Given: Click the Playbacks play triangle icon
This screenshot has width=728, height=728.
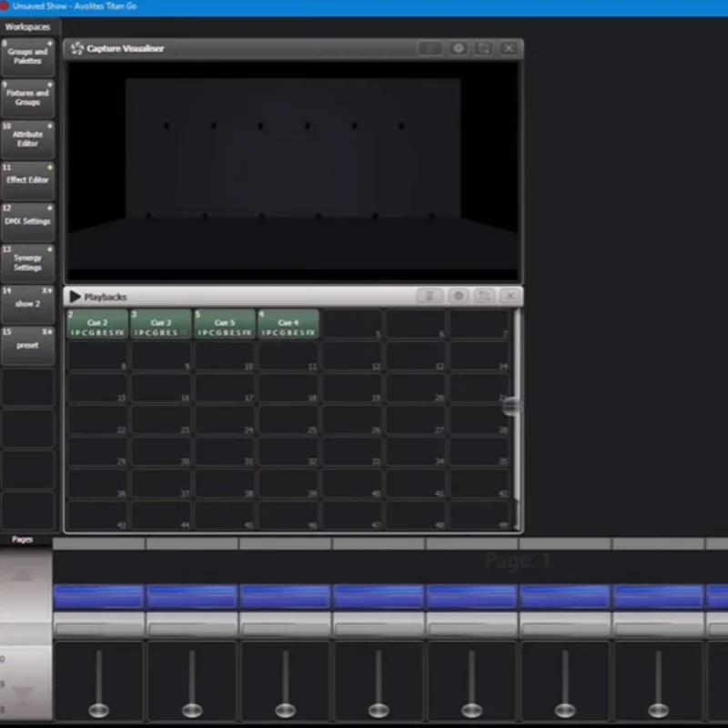Looking at the screenshot, I should (75, 297).
